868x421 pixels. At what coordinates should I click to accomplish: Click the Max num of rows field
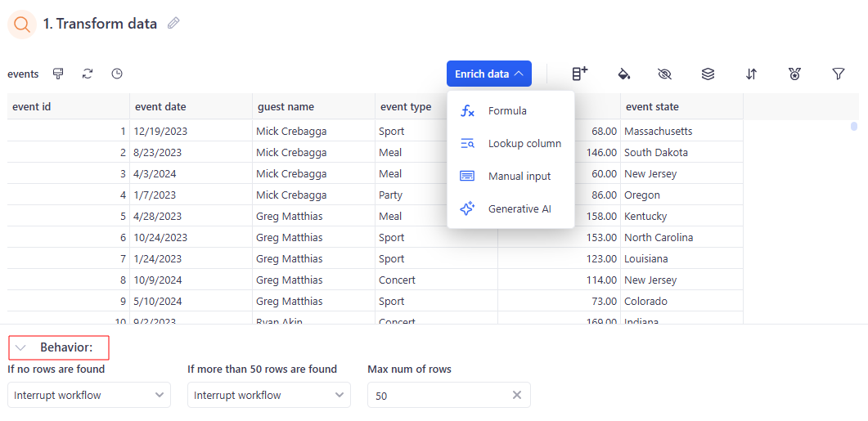point(449,395)
